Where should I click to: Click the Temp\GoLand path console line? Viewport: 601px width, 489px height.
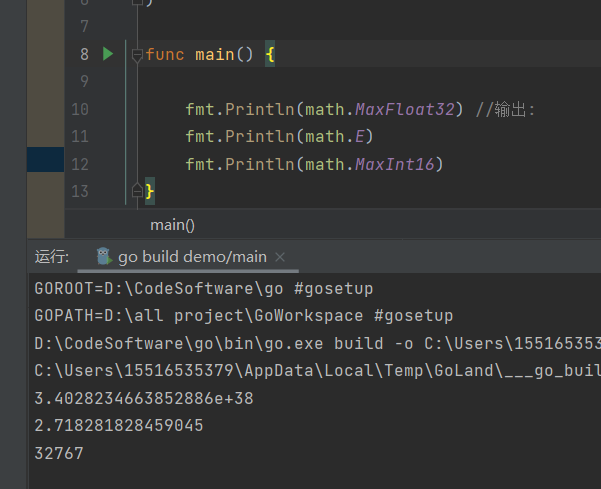coord(317,371)
